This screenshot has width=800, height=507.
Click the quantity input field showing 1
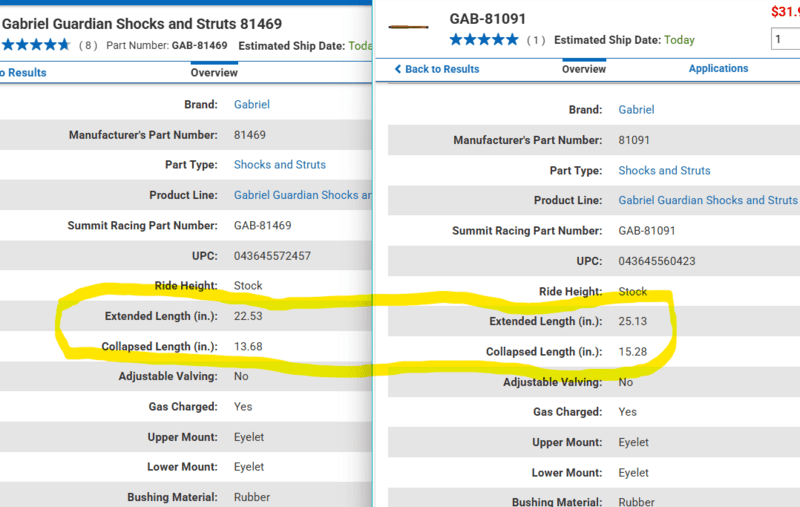[785, 40]
